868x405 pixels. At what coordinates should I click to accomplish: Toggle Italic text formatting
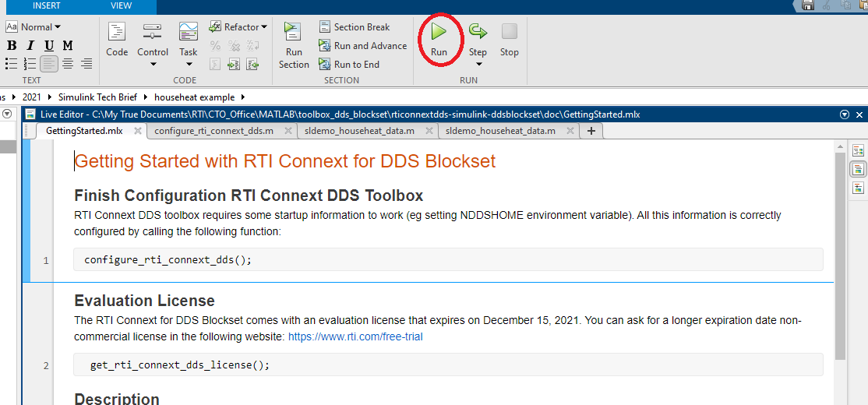click(30, 45)
